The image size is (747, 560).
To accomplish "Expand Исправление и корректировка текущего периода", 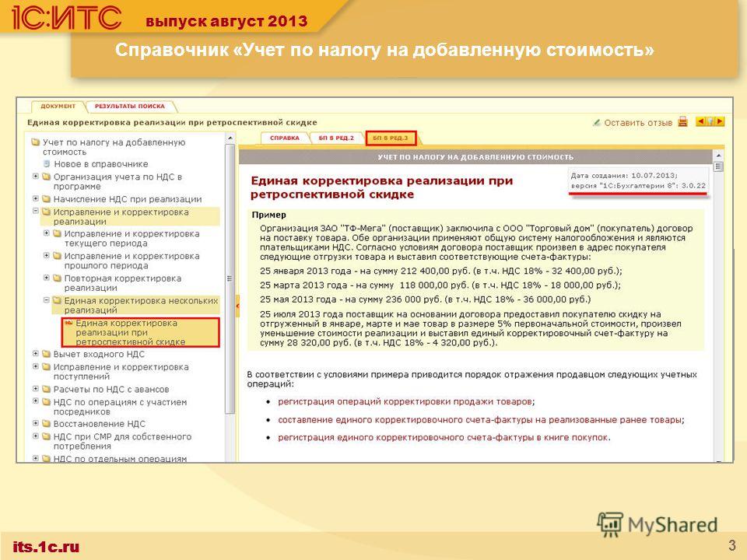I will (46, 233).
